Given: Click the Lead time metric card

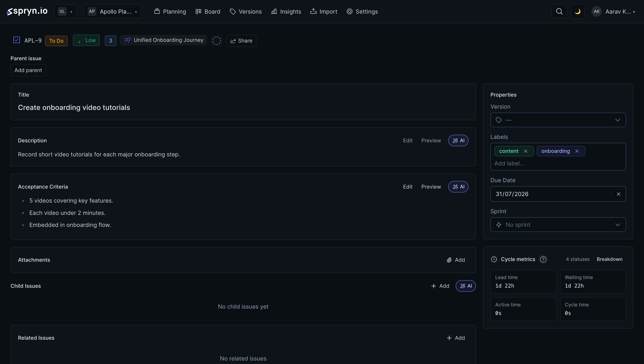Looking at the screenshot, I should click(x=523, y=282).
